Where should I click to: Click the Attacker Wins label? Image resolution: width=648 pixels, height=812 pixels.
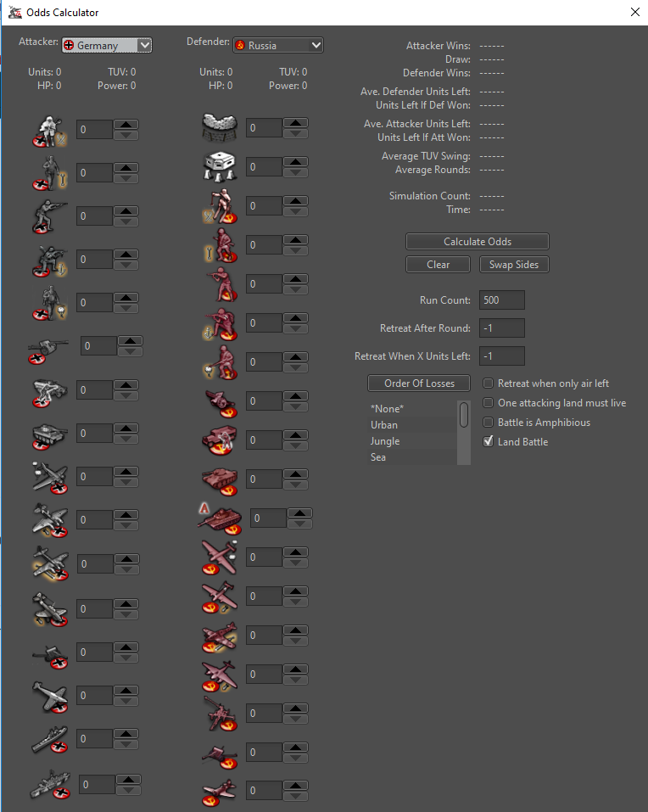click(438, 46)
